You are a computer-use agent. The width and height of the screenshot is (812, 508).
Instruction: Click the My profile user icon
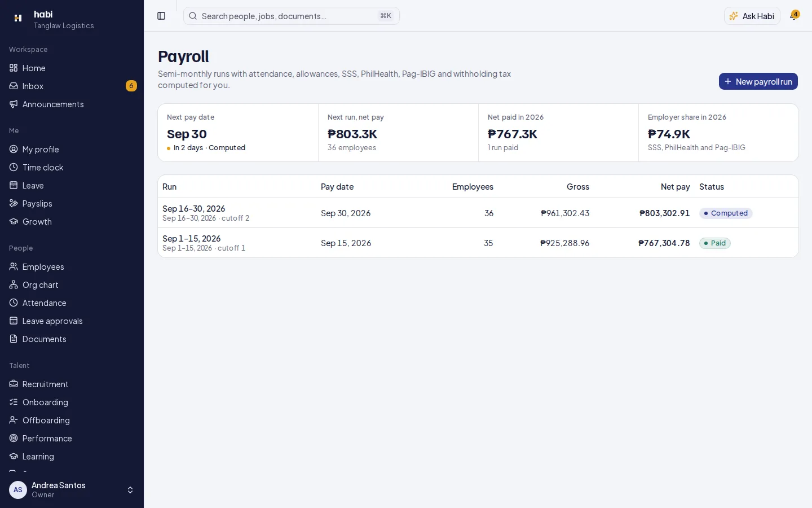[14, 149]
